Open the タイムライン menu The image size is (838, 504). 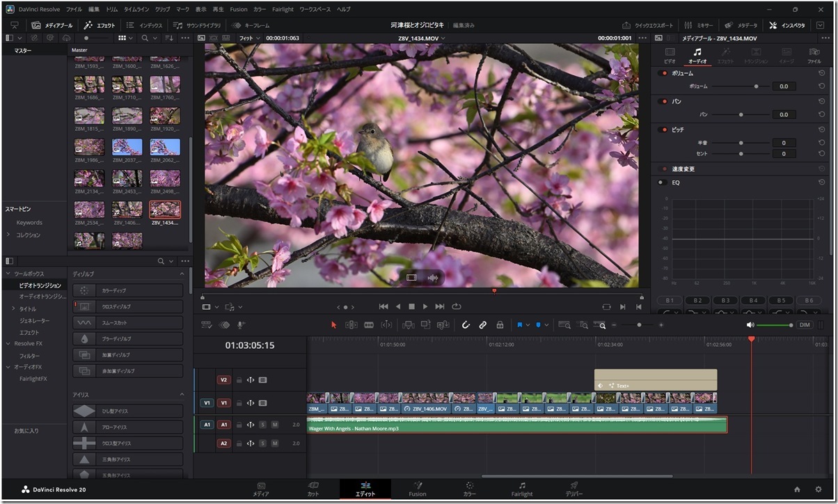pyautogui.click(x=136, y=10)
